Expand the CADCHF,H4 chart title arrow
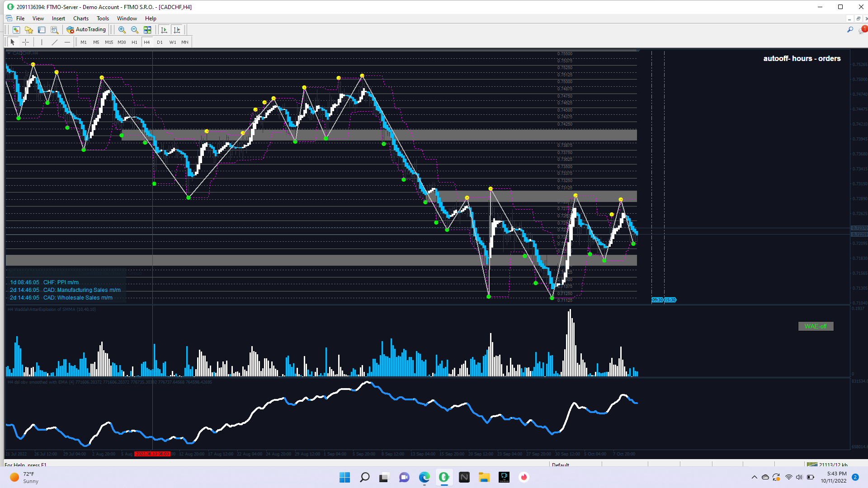 9,53
